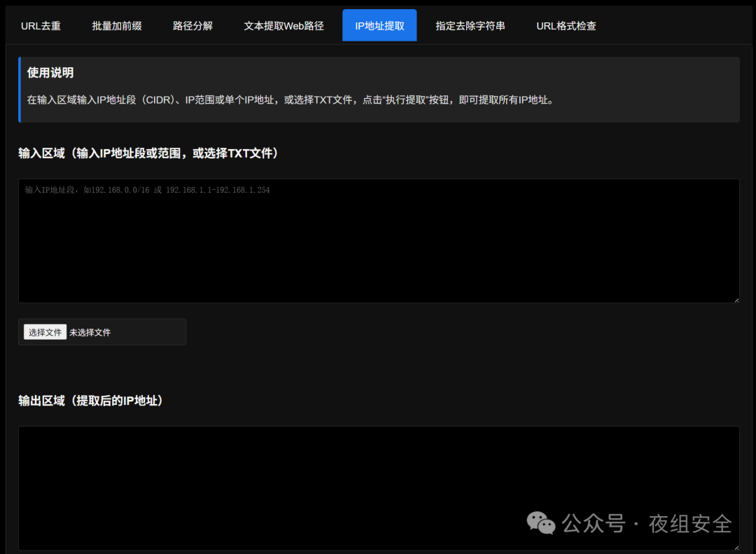
Task: Click the 选择文件 file picker button
Action: [x=45, y=331]
